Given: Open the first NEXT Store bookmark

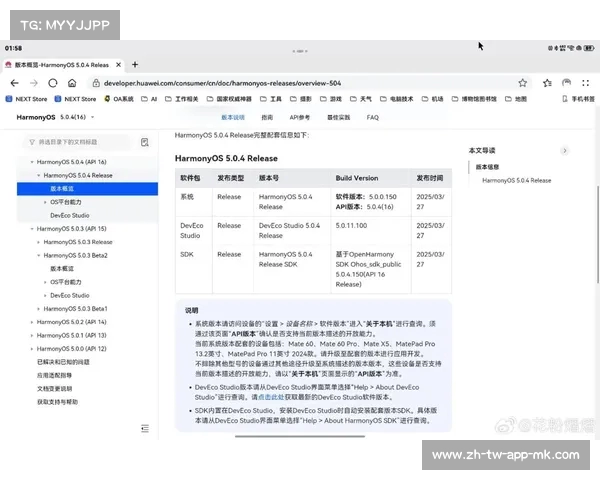Looking at the screenshot, I should tap(26, 99).
